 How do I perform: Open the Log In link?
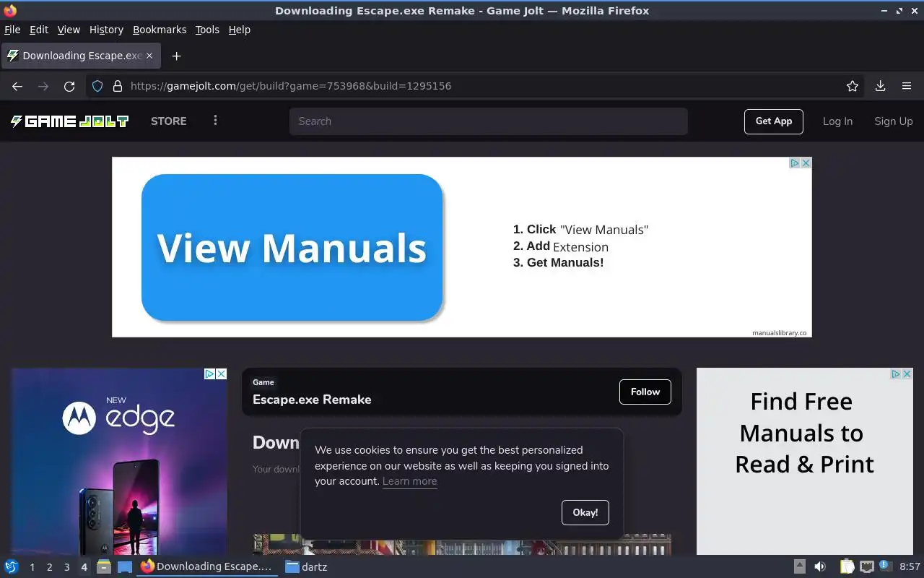[837, 121]
